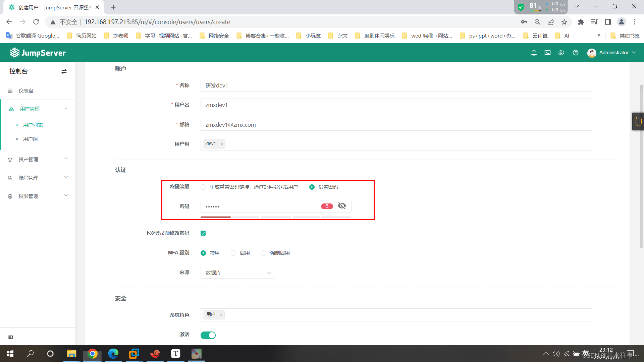Open system settings gear icon
The width and height of the screenshot is (644, 362).
[561, 53]
